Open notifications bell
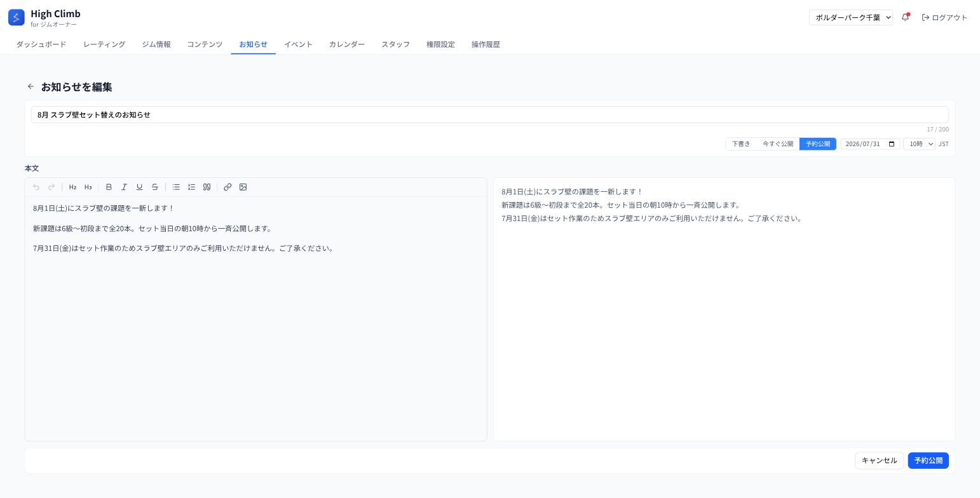 pos(905,17)
